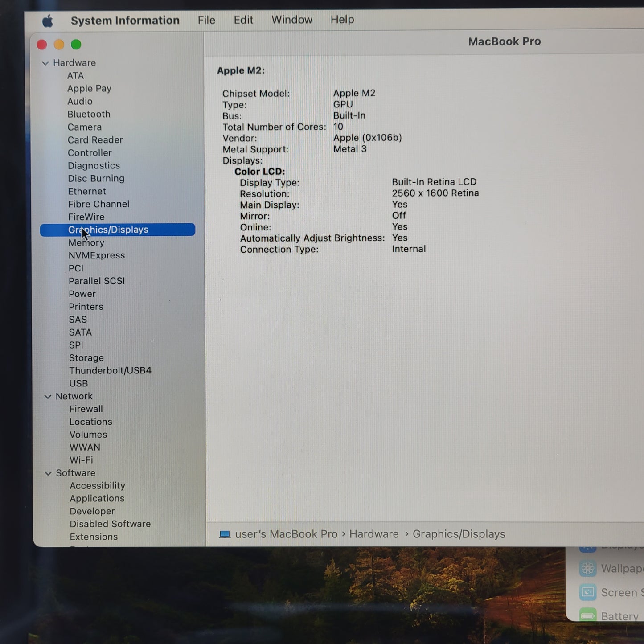The image size is (644, 644).
Task: Open the Help menu
Action: click(x=342, y=20)
